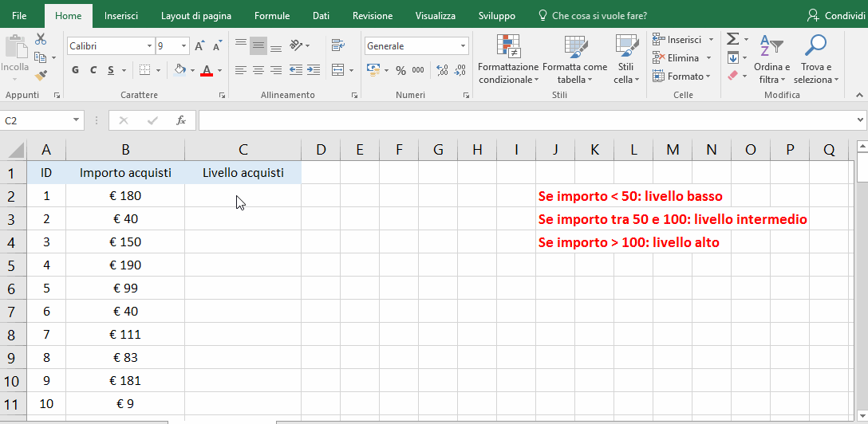Increase font size with larger A icon
This screenshot has width=868, height=424.
tap(199, 46)
